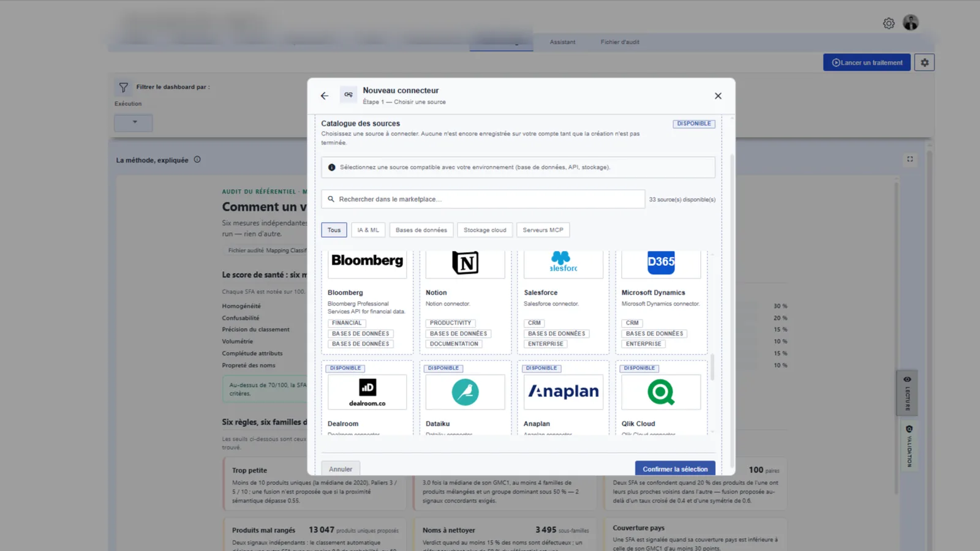Click the 'Microsoft Dynamics' card title
This screenshot has height=551, width=980.
[654, 293]
